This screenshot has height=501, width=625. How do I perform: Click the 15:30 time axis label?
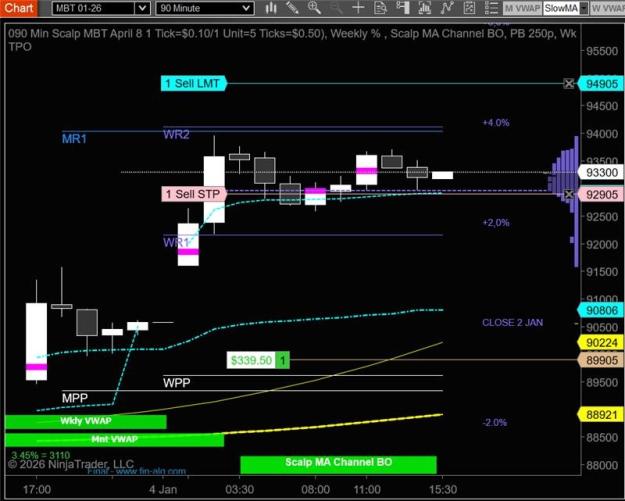click(443, 489)
